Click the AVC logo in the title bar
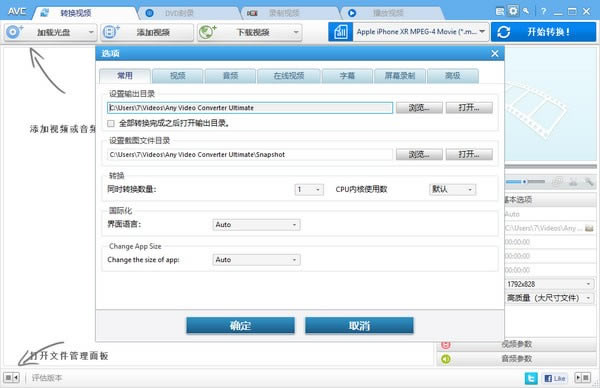600x388 pixels. click(17, 11)
